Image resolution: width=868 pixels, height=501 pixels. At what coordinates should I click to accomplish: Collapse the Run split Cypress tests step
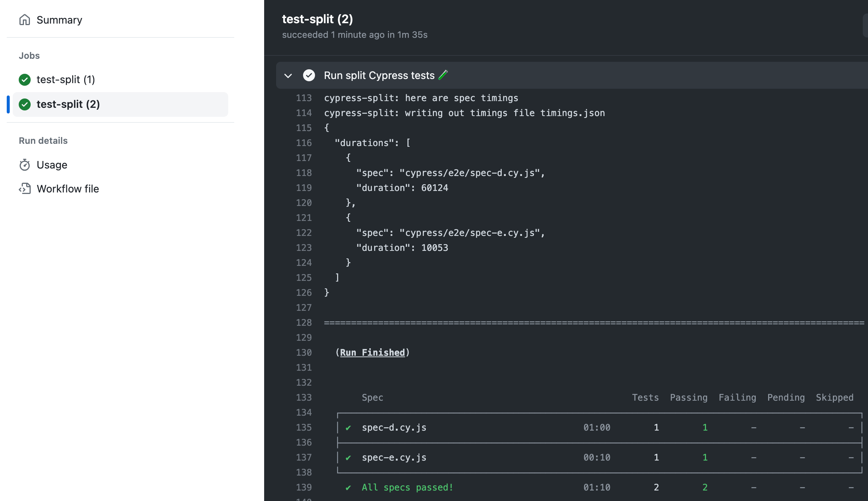pos(288,76)
